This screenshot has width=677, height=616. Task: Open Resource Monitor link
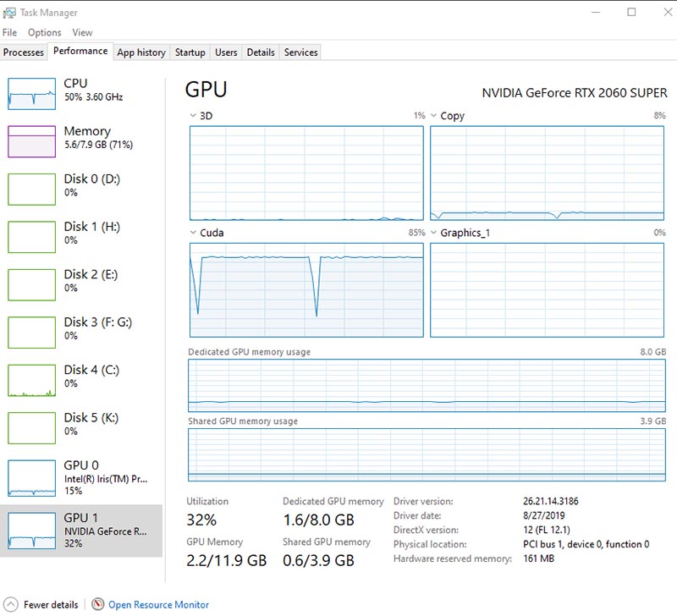click(158, 605)
